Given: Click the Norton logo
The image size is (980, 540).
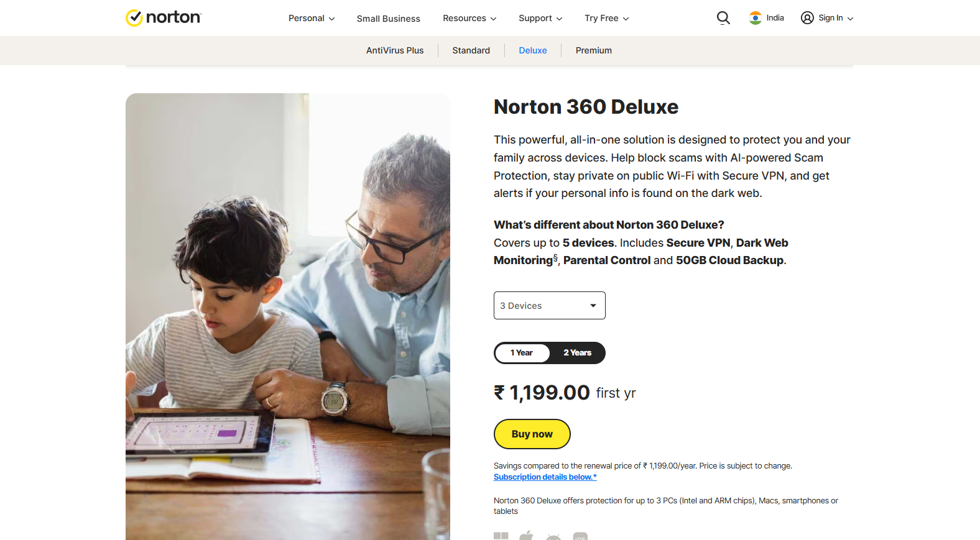Looking at the screenshot, I should (x=164, y=17).
